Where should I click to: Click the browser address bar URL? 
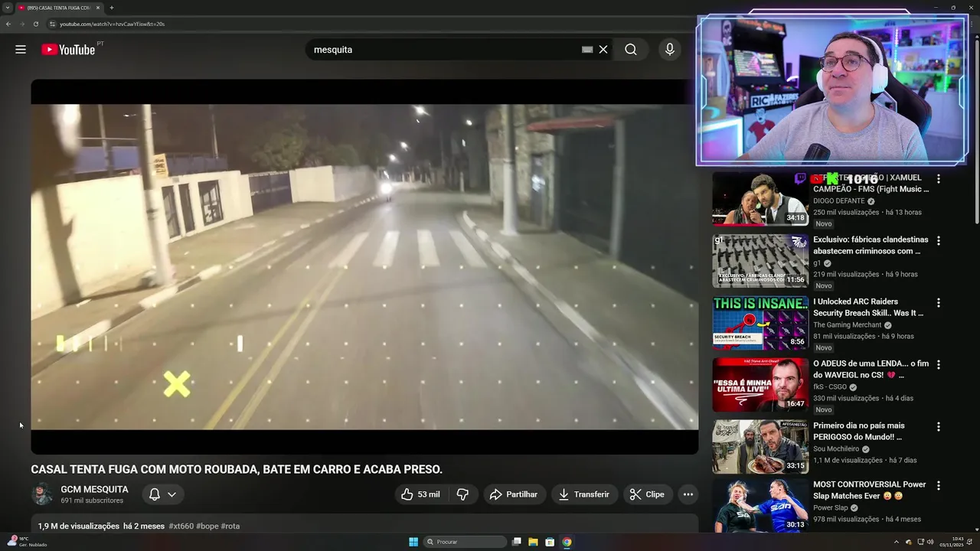[x=113, y=24]
